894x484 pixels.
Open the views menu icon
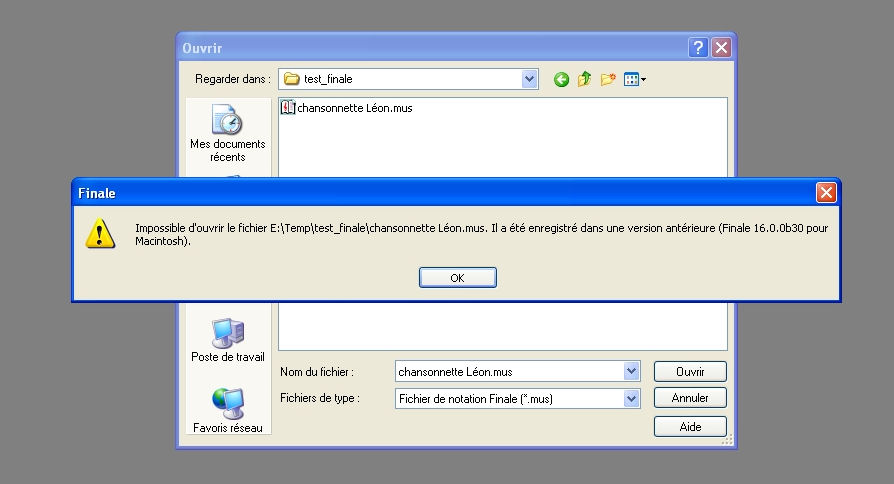(634, 79)
